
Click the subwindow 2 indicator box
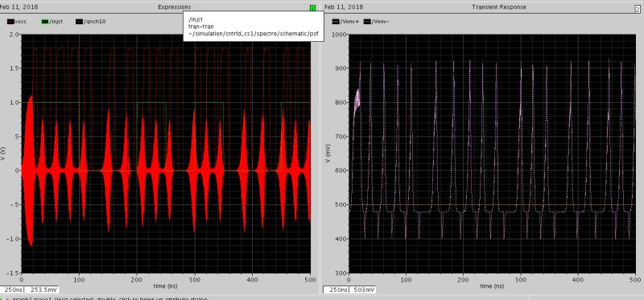click(x=638, y=8)
